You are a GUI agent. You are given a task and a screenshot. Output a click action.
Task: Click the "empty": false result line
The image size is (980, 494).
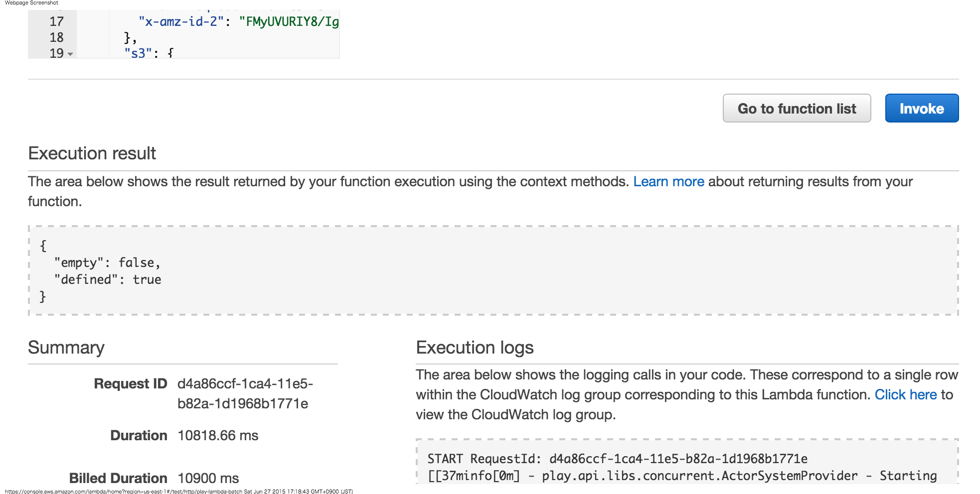pyautogui.click(x=107, y=263)
